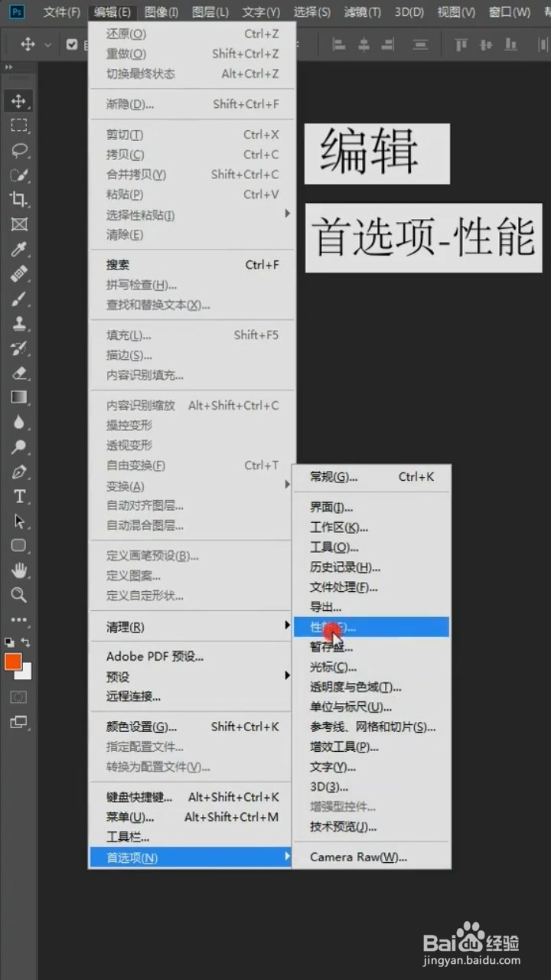Open the 滤镜(T) menu

pos(363,12)
